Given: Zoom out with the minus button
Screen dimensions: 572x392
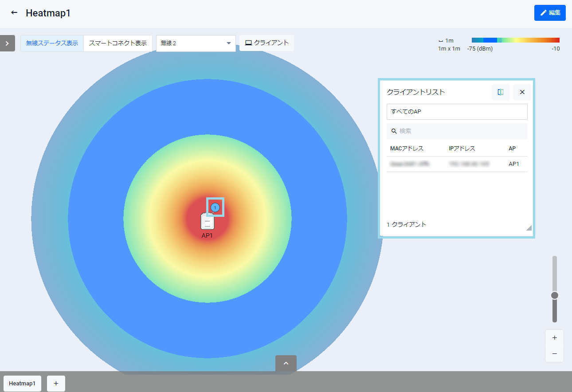Looking at the screenshot, I should [554, 354].
